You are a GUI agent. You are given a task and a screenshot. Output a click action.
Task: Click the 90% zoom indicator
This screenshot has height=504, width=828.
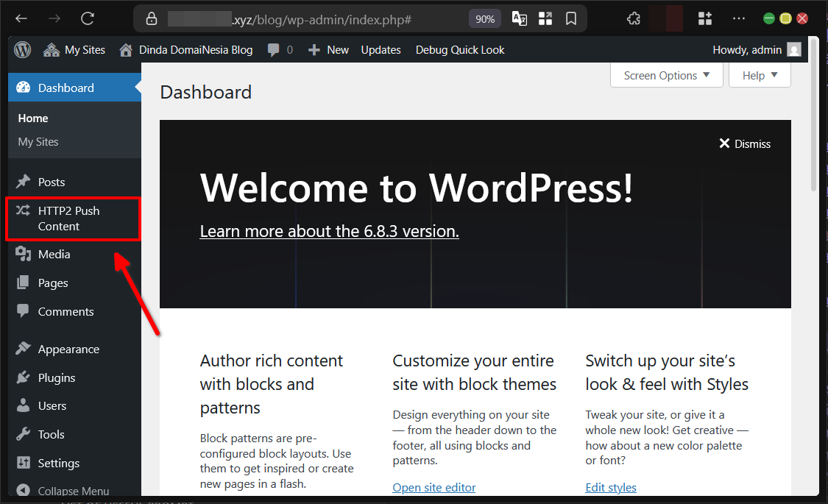pyautogui.click(x=484, y=18)
